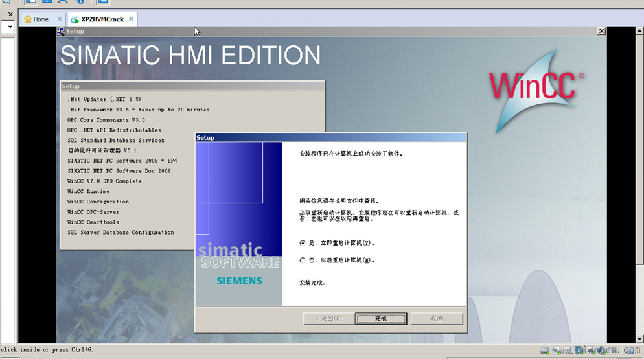Click the Finish (完成) button
This screenshot has height=359, width=644.
[x=381, y=318]
